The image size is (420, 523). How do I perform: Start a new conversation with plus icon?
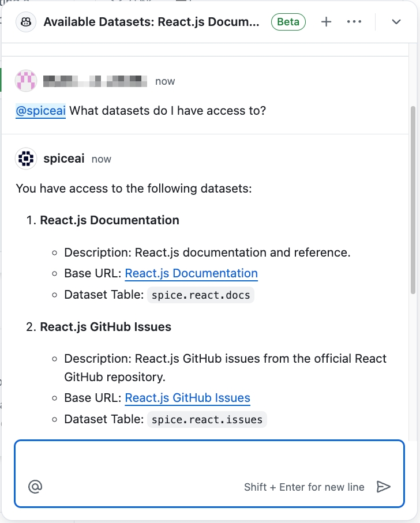(326, 22)
